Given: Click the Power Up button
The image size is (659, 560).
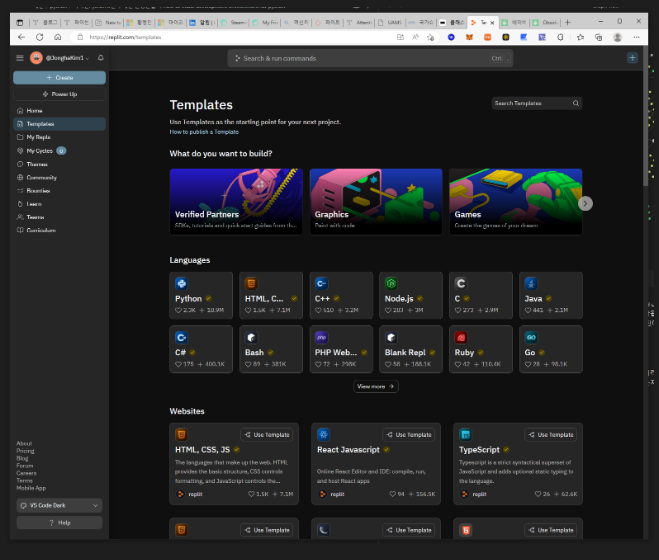Looking at the screenshot, I should click(x=59, y=94).
